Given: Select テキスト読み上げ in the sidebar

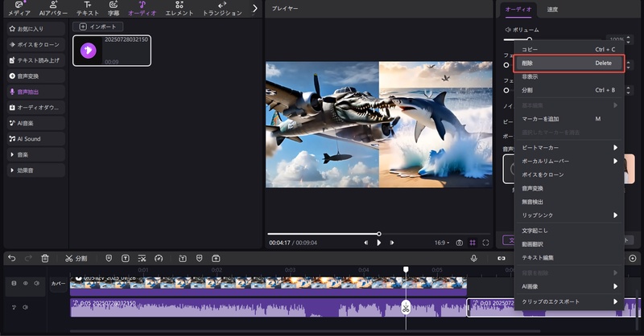Looking at the screenshot, I should click(x=36, y=60).
